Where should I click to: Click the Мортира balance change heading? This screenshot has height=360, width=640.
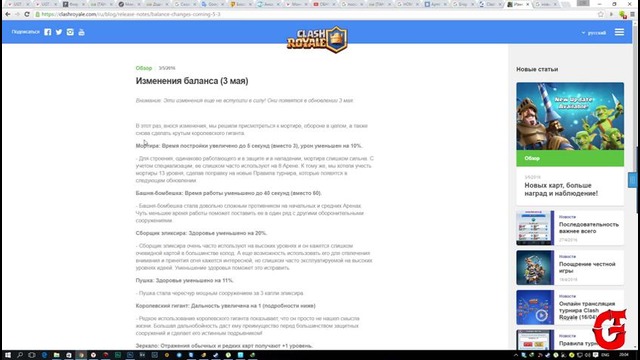(249, 146)
